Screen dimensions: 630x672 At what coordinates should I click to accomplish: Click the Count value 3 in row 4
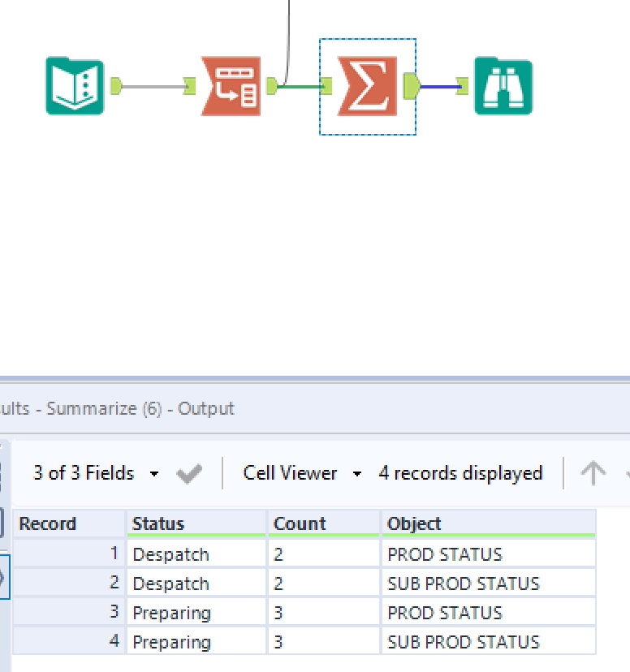click(x=278, y=642)
